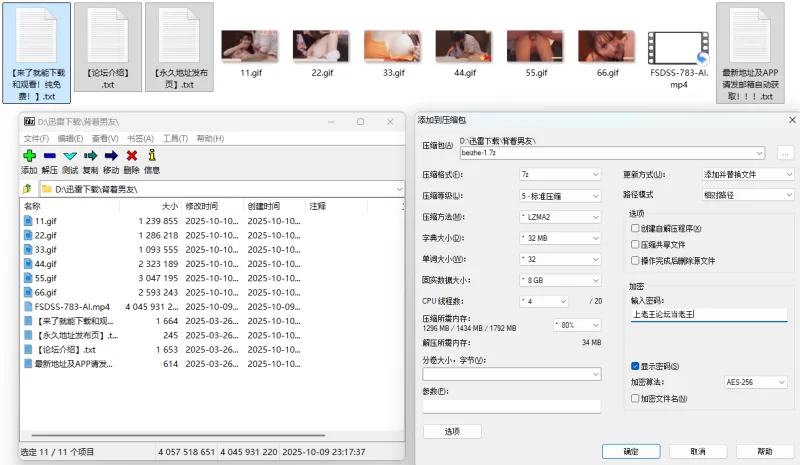The image size is (800, 465).
Task: Open the 文件(F) menu
Action: [x=36, y=138]
